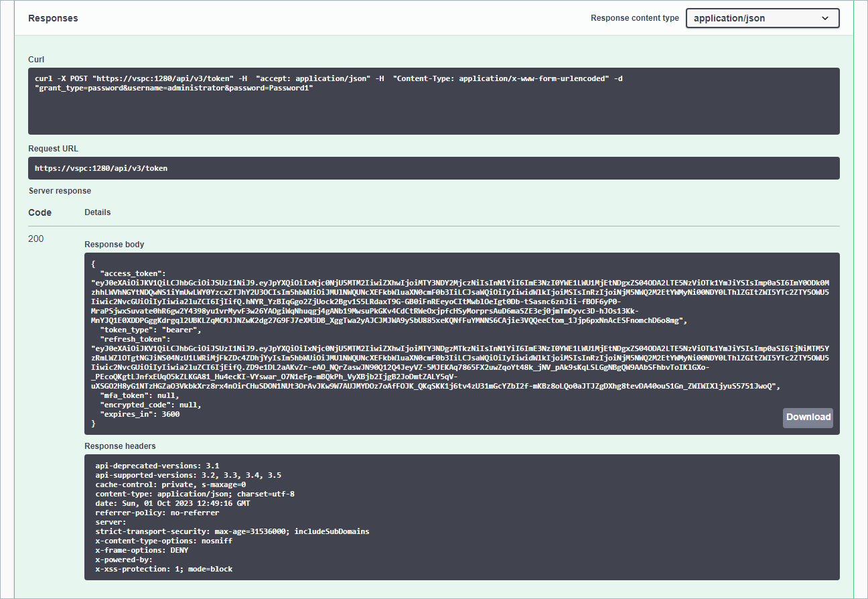Viewport: 868px width, 599px height.
Task: Click the expires_in 3600 line
Action: 139,414
